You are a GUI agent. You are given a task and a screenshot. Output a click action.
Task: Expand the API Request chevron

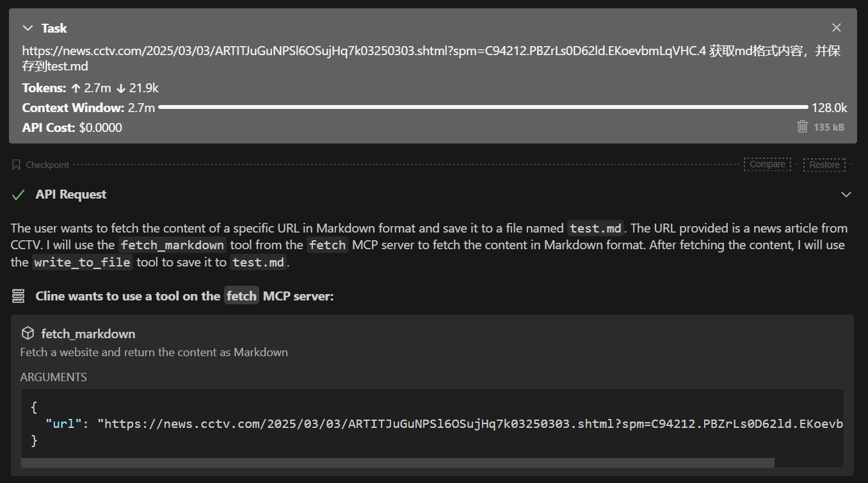pos(846,195)
